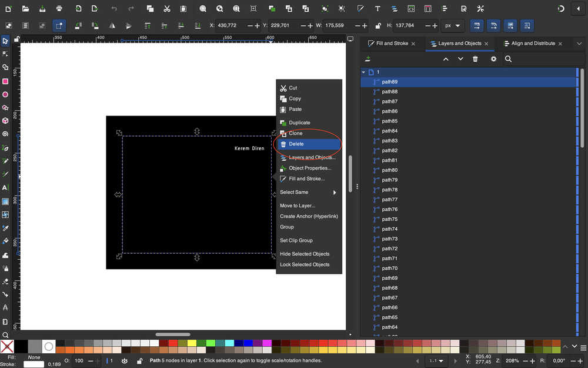Pick the yellow palette swatch
The width and height of the screenshot is (588, 368).
(x=192, y=343)
